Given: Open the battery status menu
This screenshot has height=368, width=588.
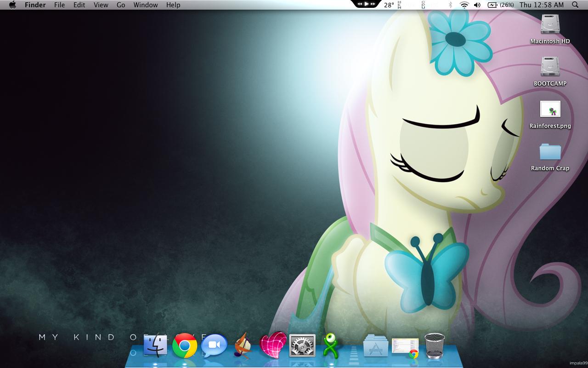Looking at the screenshot, I should [x=500, y=5].
